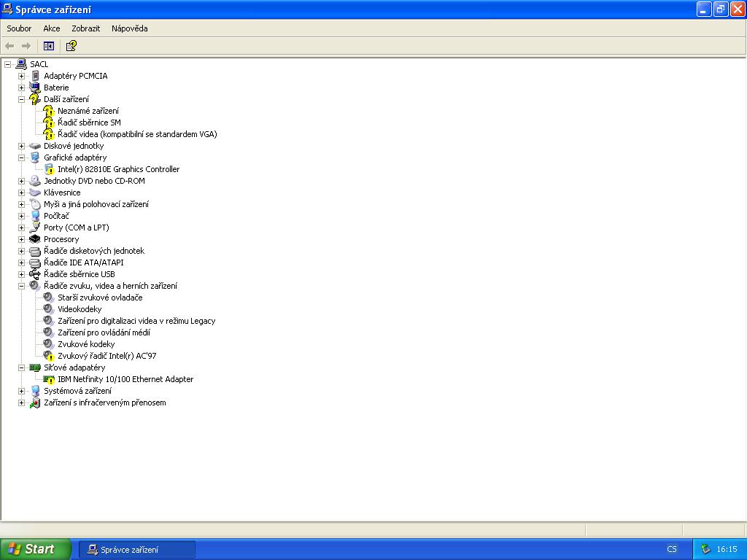This screenshot has width=747, height=560.
Task: Click the Řadič sběrnice SM warning icon
Action: click(x=49, y=122)
